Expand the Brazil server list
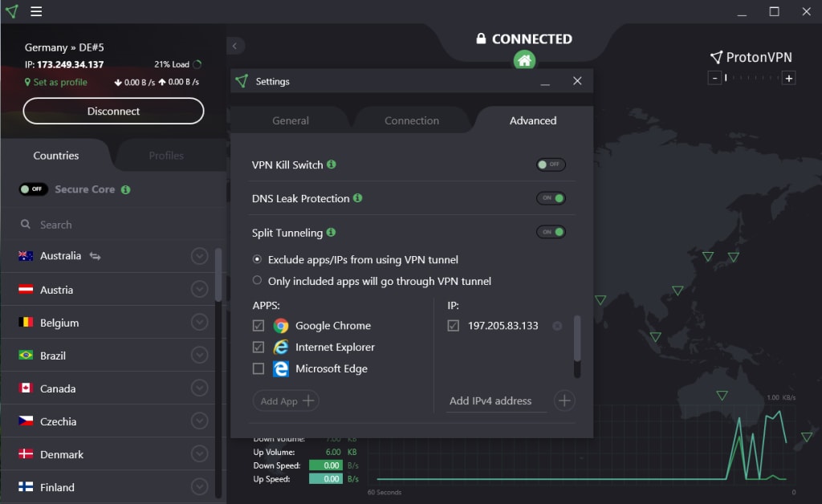822x504 pixels. [x=199, y=356]
